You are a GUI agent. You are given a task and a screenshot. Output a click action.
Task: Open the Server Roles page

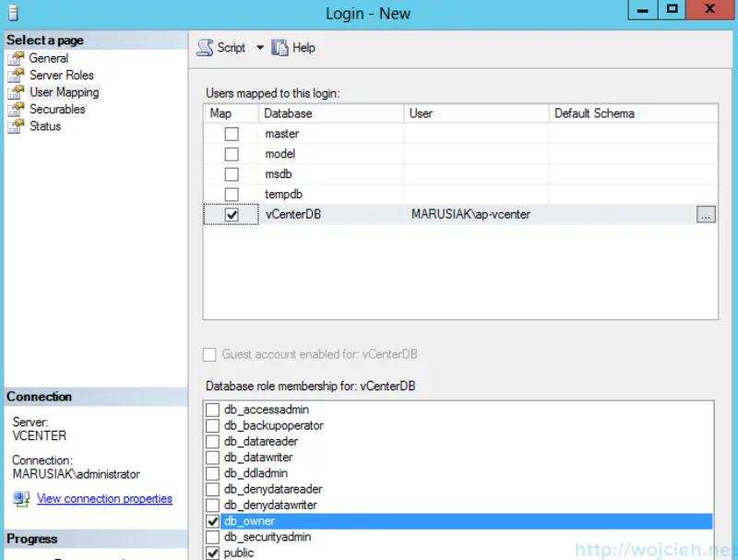[x=59, y=75]
